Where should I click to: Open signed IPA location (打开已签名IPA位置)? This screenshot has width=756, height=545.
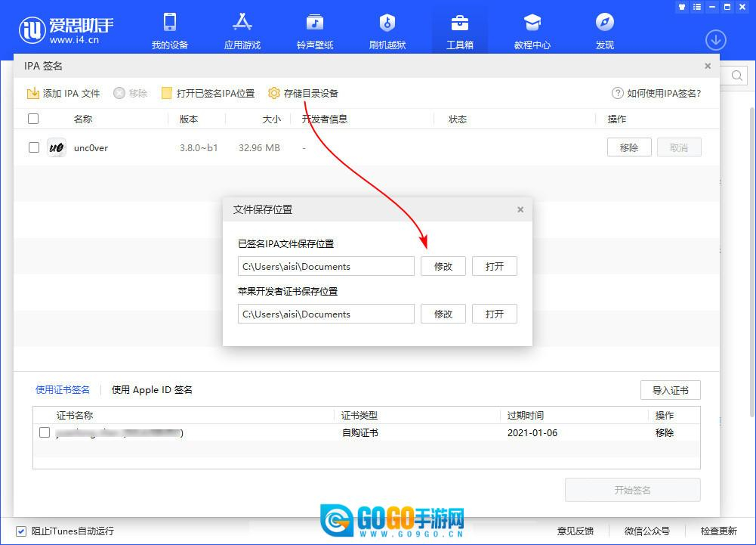pos(208,94)
